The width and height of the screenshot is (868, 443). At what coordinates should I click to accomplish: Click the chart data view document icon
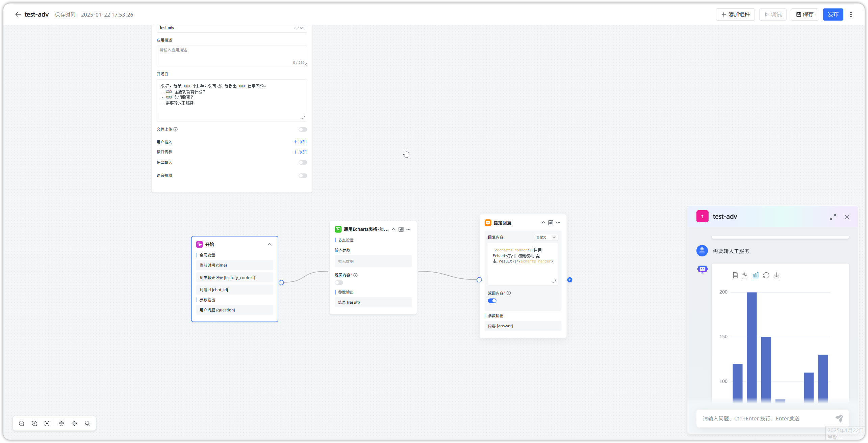tap(735, 275)
